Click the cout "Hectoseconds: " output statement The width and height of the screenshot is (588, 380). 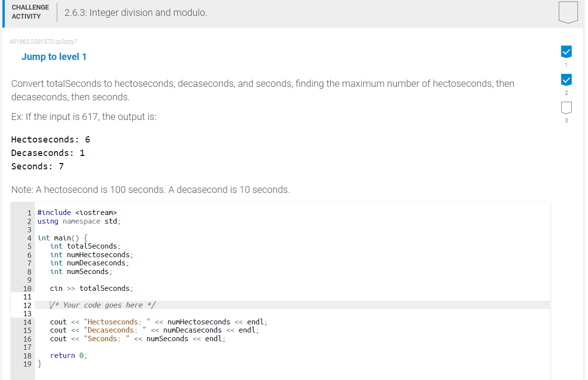tap(159, 322)
